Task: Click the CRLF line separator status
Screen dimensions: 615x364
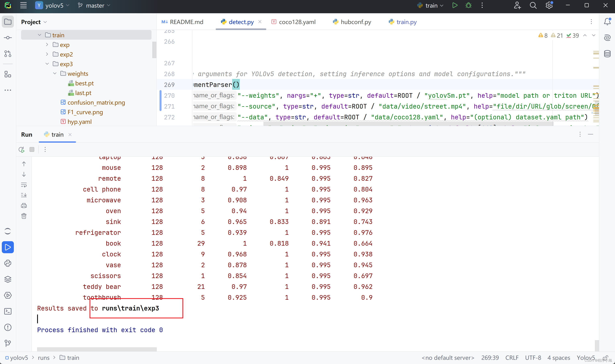Action: point(512,358)
